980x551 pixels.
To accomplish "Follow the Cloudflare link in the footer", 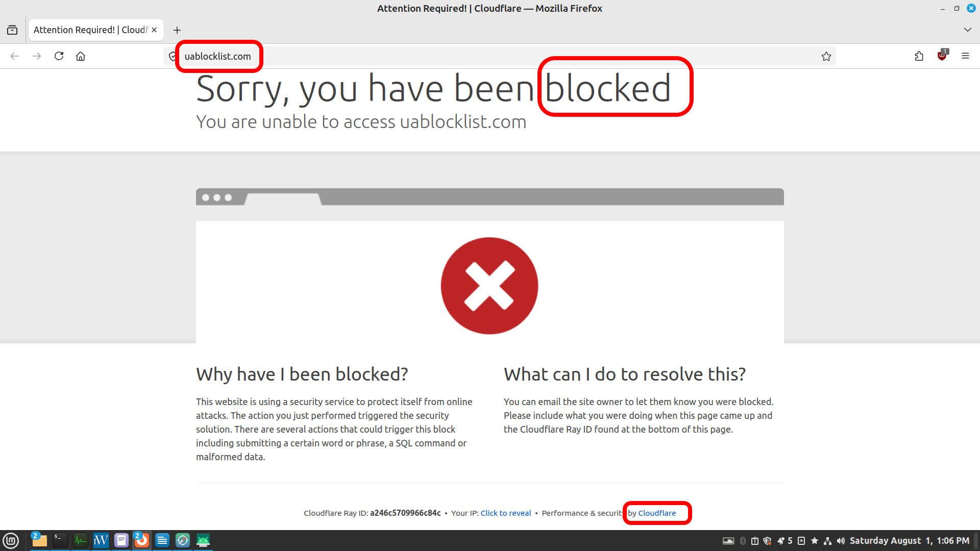I will 657,513.
